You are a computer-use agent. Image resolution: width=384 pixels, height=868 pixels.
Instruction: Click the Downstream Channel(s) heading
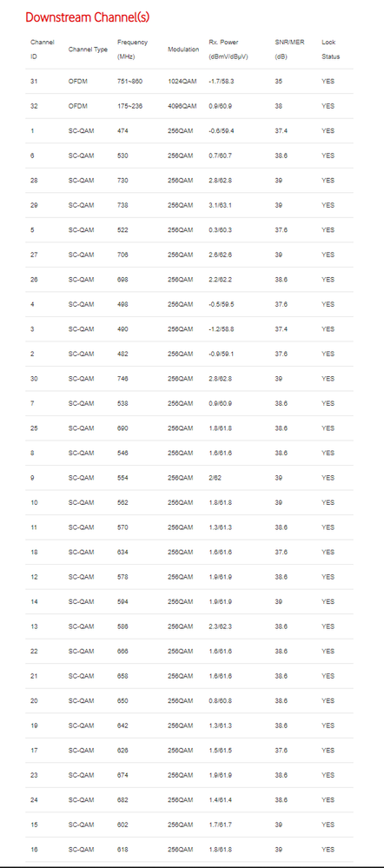tap(88, 17)
